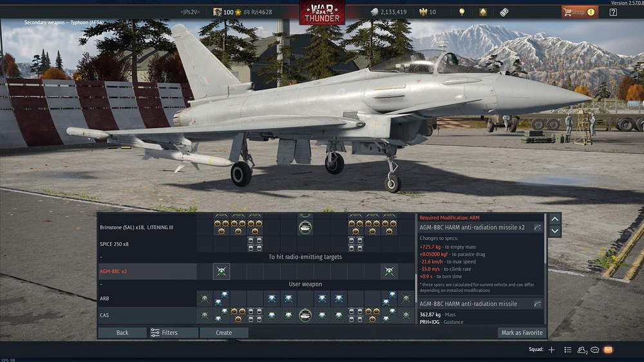Screen dimensions: 644x362
Task: Select the targeting pod slot in CAS row
Action: [305, 315]
